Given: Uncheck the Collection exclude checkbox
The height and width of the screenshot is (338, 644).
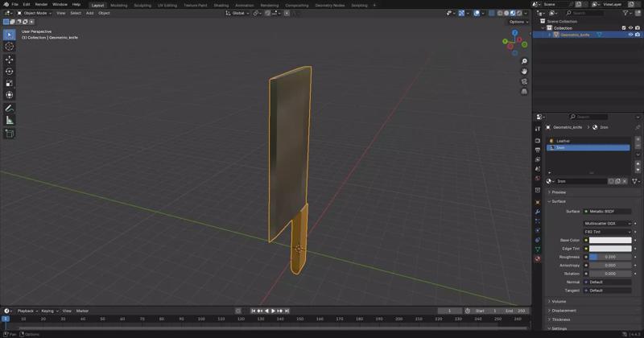Looking at the screenshot, I should (624, 28).
